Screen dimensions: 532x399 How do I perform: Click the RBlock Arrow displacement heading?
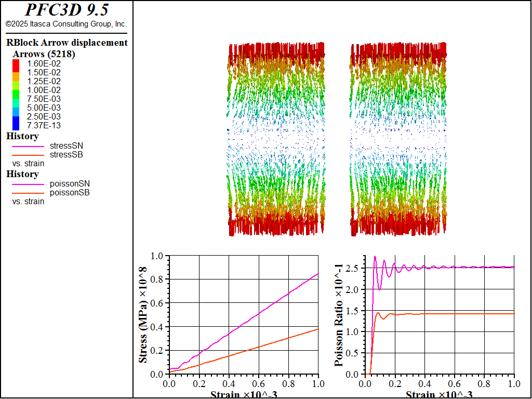point(67,43)
